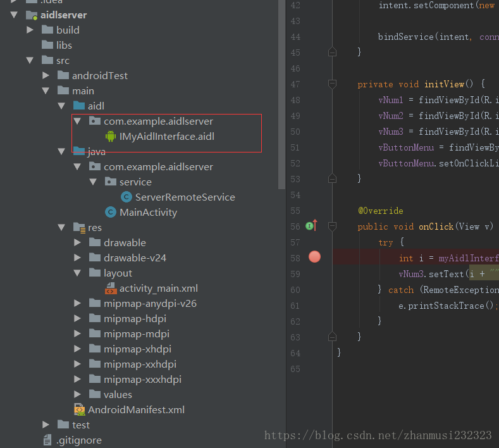Select AndroidManifest.xml in project tree

tap(136, 409)
